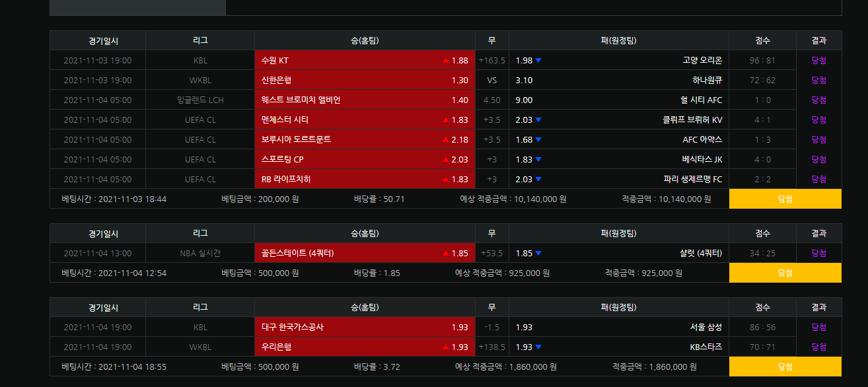Click the yellow 당첨 button for the 200,000 원 bet
This screenshot has width=868, height=387.
click(785, 199)
